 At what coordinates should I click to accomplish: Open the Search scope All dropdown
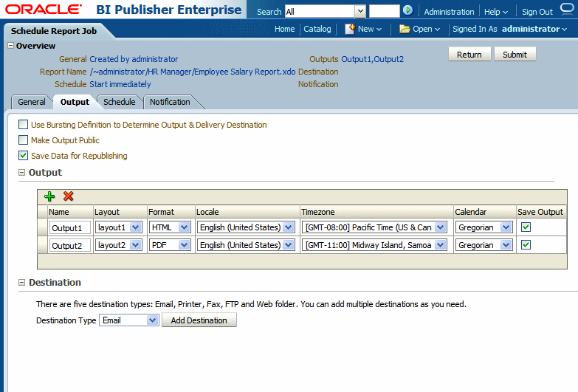click(360, 11)
